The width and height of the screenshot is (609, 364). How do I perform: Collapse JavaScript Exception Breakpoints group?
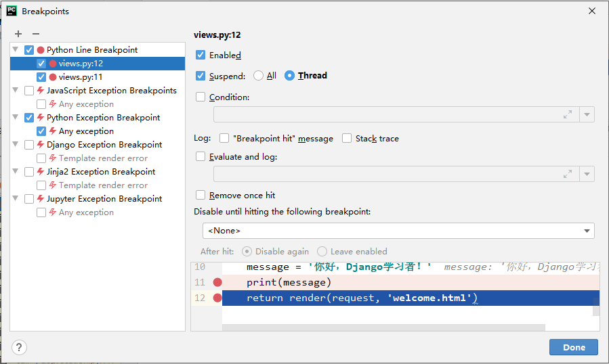[16, 90]
